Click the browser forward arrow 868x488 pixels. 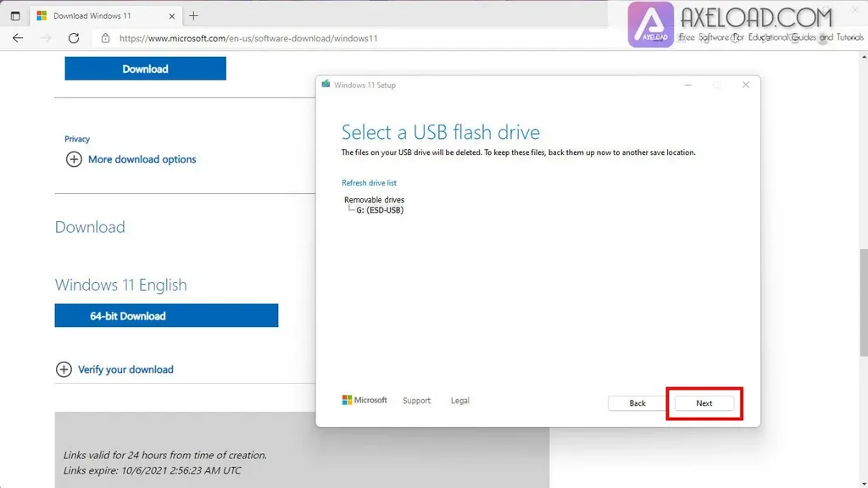coord(46,38)
